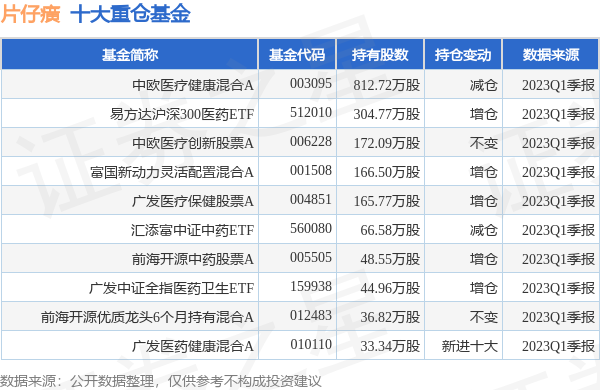Click the 数据来源 column header
The image size is (600, 390).
tap(551, 55)
